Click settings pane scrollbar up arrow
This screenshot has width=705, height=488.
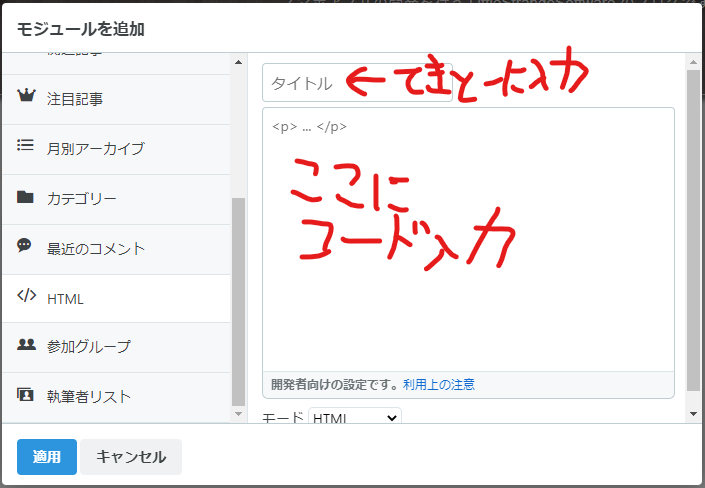point(693,62)
